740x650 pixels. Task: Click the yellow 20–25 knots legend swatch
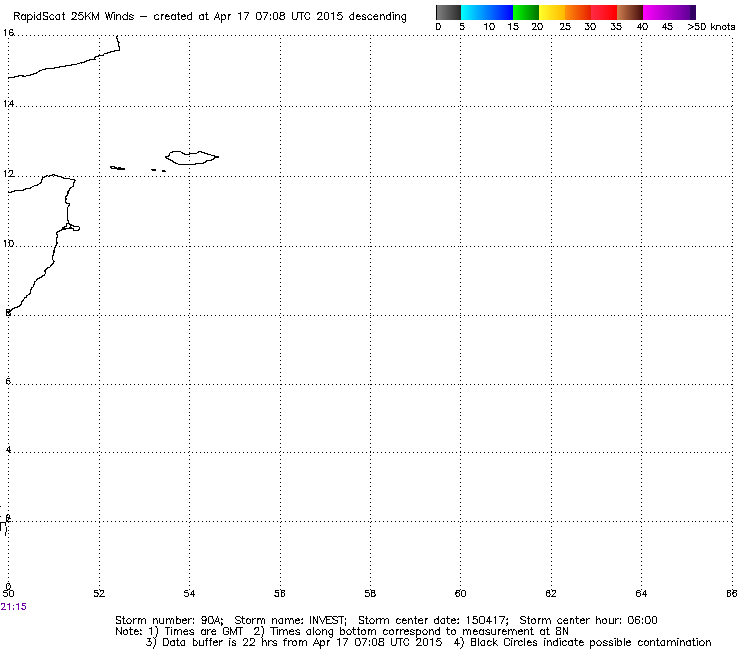click(552, 12)
